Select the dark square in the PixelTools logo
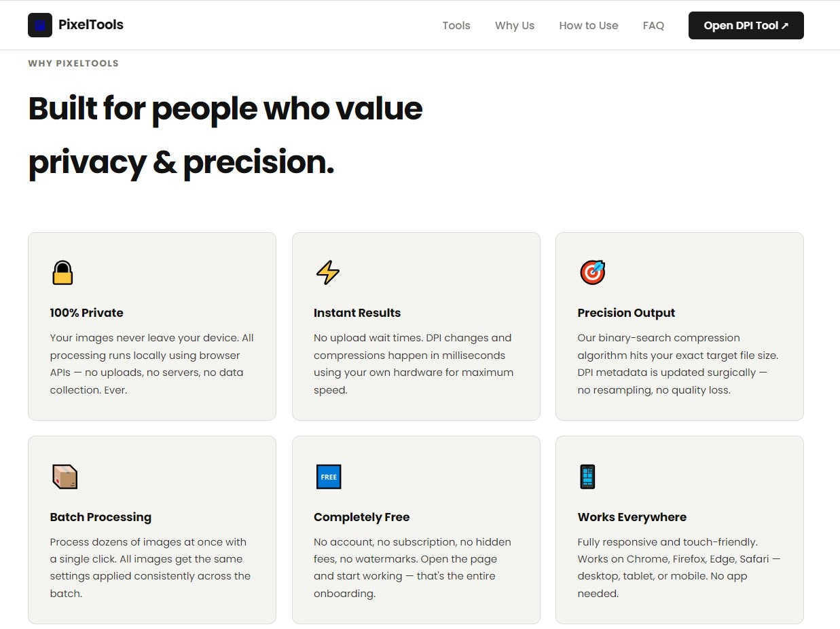Image resolution: width=840 pixels, height=629 pixels. 41,25
